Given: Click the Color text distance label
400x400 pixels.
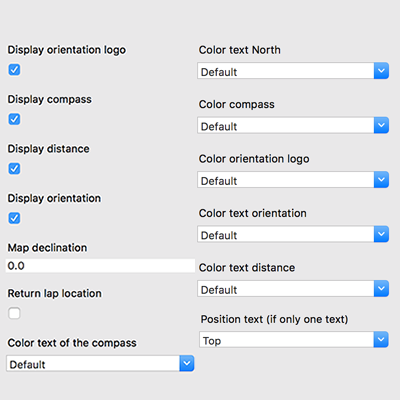Looking at the screenshot, I should [247, 268].
